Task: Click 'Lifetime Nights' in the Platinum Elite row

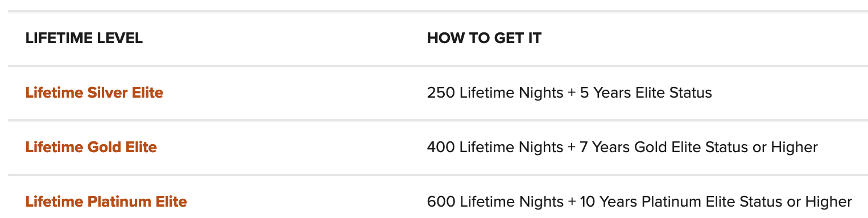Action: click(511, 202)
